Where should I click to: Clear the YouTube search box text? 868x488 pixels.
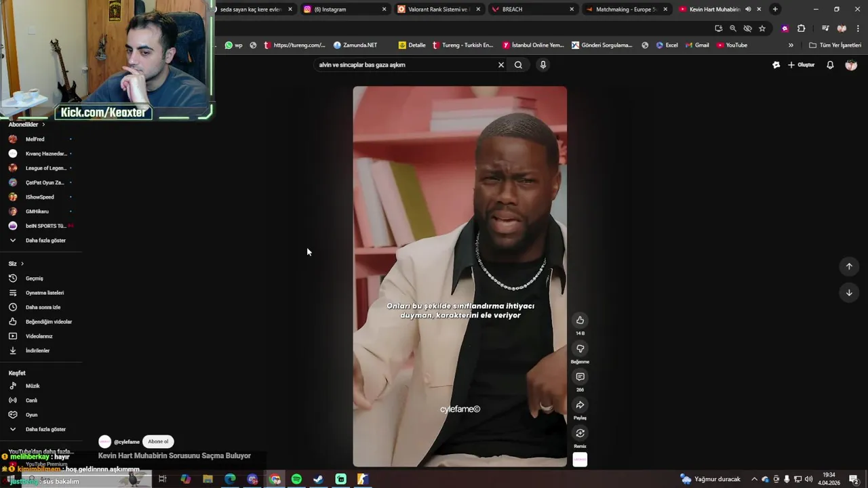(501, 65)
